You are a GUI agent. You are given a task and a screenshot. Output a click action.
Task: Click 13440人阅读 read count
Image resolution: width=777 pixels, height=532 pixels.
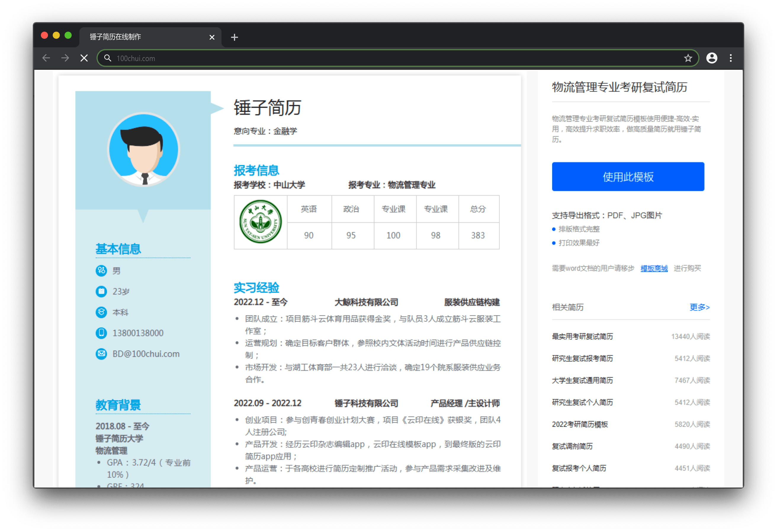[691, 336]
